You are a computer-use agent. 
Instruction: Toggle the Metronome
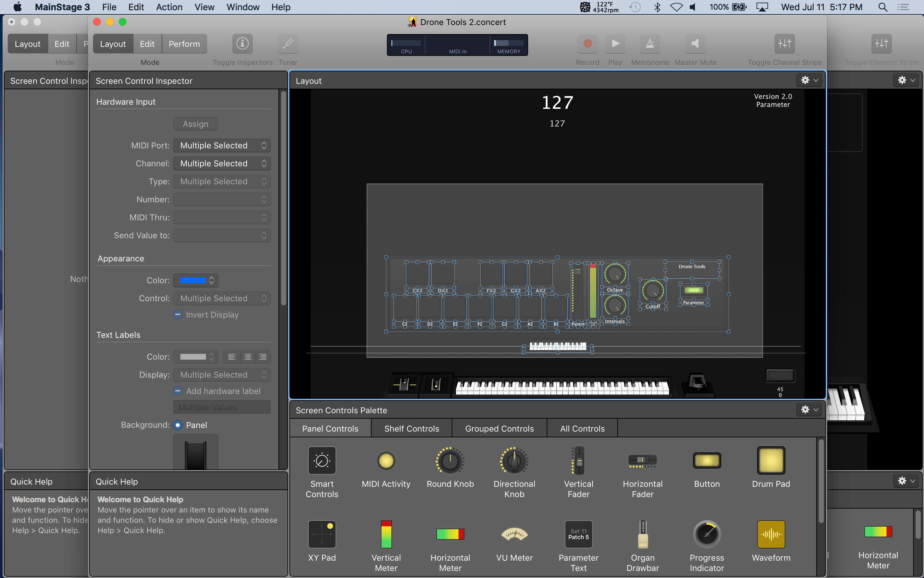click(650, 44)
